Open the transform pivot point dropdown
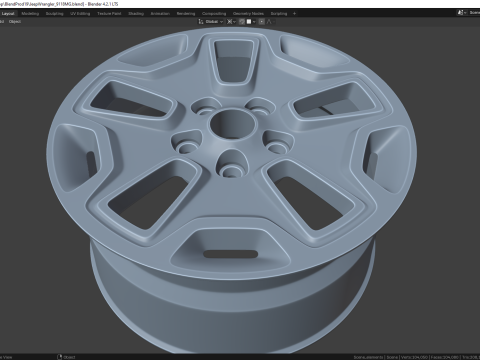Screen dimensions: 480x360 click(x=231, y=22)
